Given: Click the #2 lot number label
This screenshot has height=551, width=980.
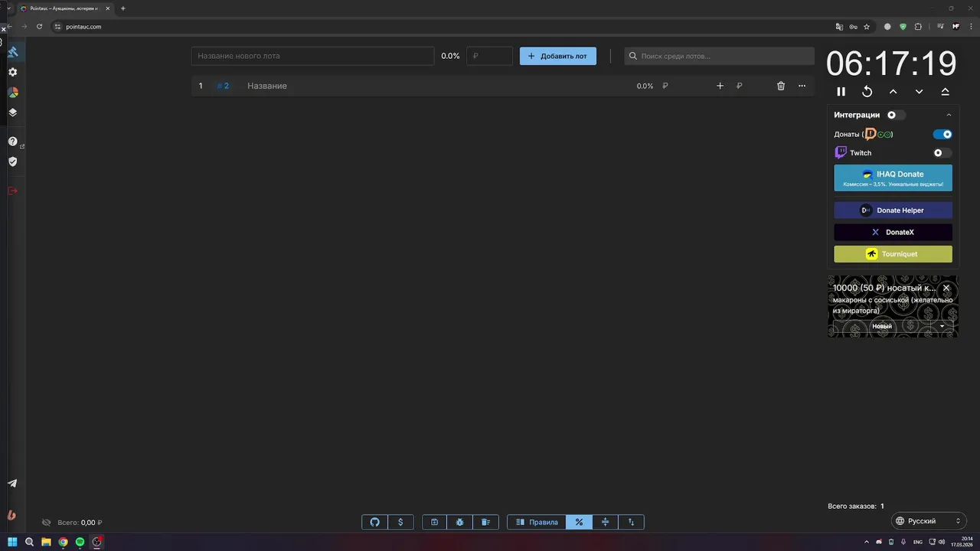Looking at the screenshot, I should coord(223,86).
